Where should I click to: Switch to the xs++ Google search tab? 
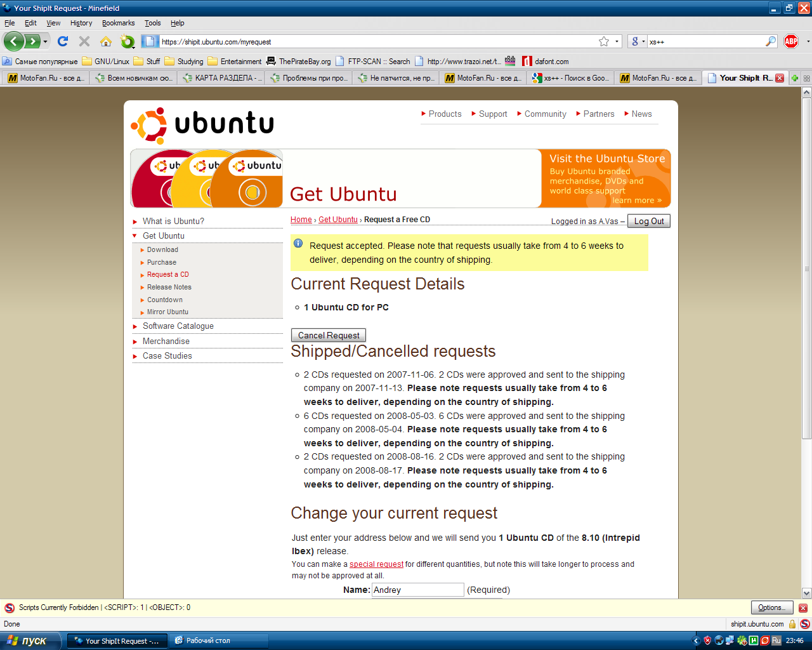[571, 78]
